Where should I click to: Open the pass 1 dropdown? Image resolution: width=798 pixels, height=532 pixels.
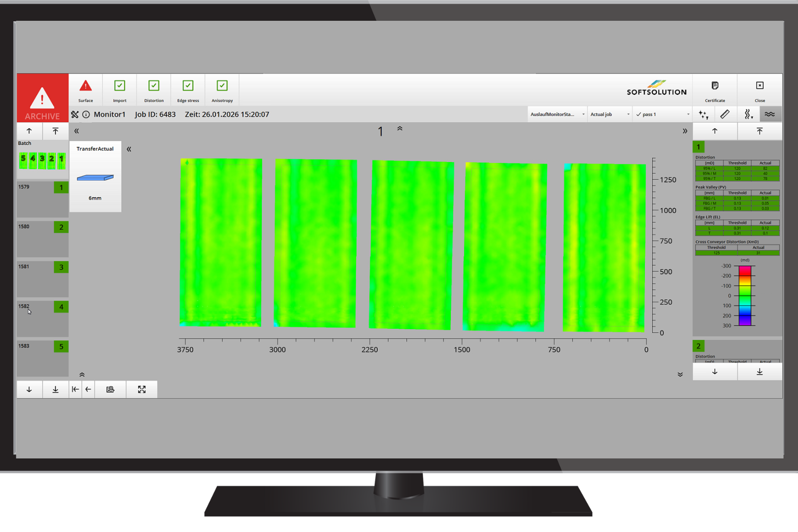[x=662, y=114]
